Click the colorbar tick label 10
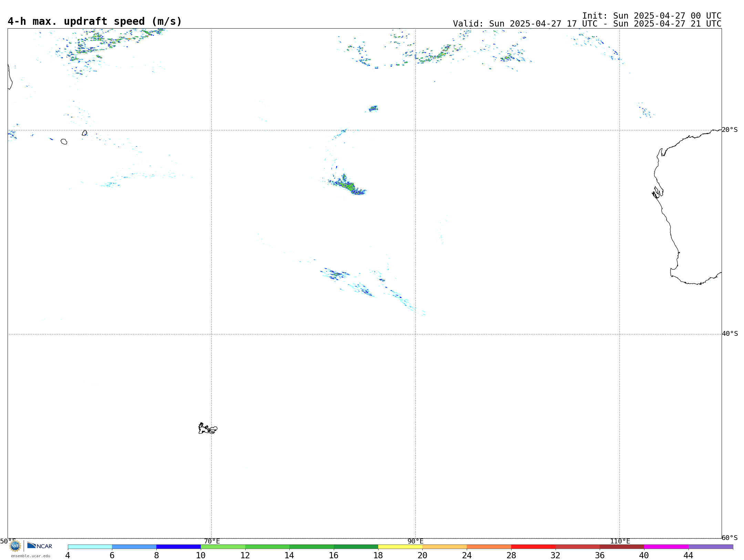Image resolution: width=744 pixels, height=560 pixels. [x=201, y=555]
